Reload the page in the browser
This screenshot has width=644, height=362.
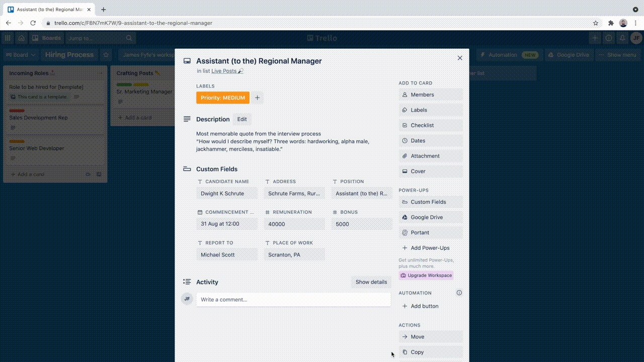tap(33, 23)
